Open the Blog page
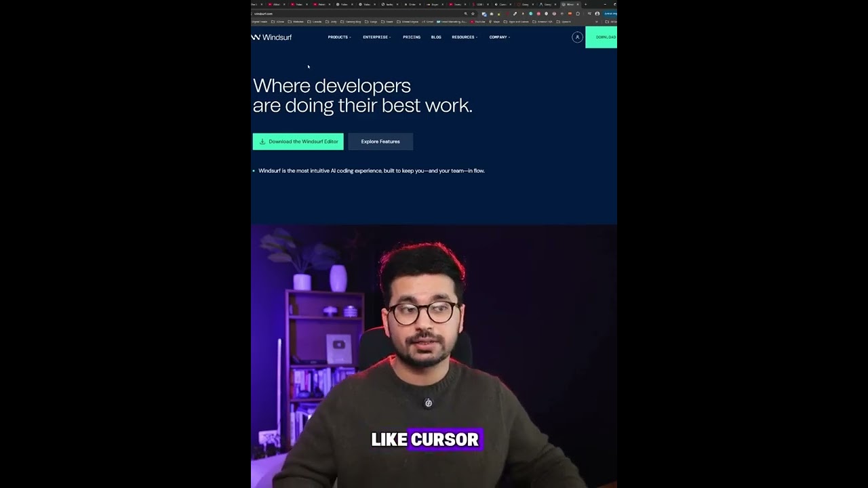The width and height of the screenshot is (868, 488). click(436, 37)
